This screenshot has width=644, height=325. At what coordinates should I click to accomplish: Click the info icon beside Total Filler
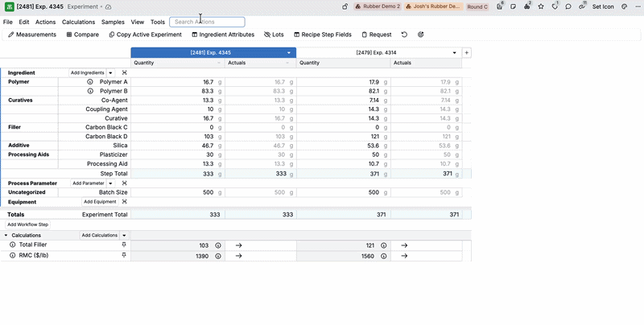click(13, 245)
